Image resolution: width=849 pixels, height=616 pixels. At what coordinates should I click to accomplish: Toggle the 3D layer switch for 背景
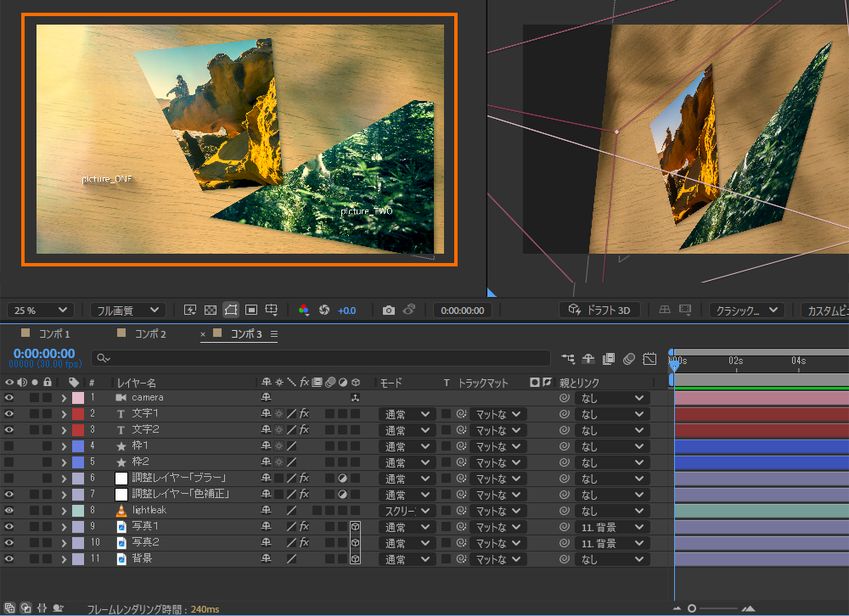(x=356, y=559)
